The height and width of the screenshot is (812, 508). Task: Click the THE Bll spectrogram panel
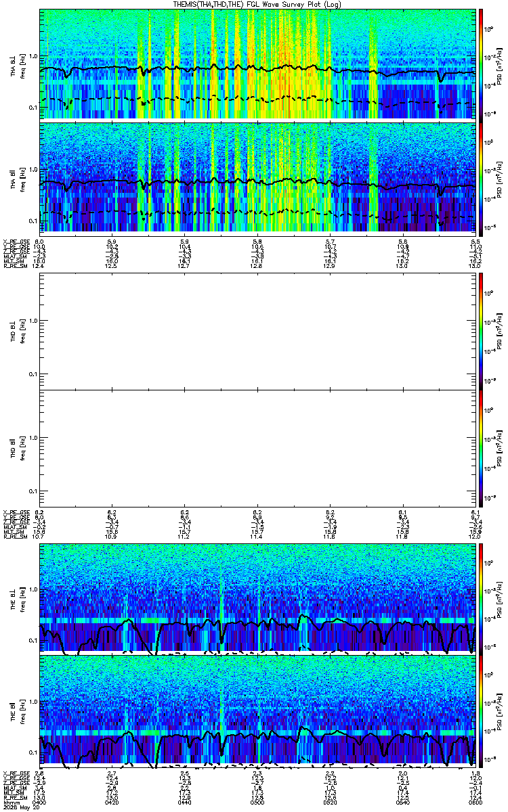click(257, 710)
